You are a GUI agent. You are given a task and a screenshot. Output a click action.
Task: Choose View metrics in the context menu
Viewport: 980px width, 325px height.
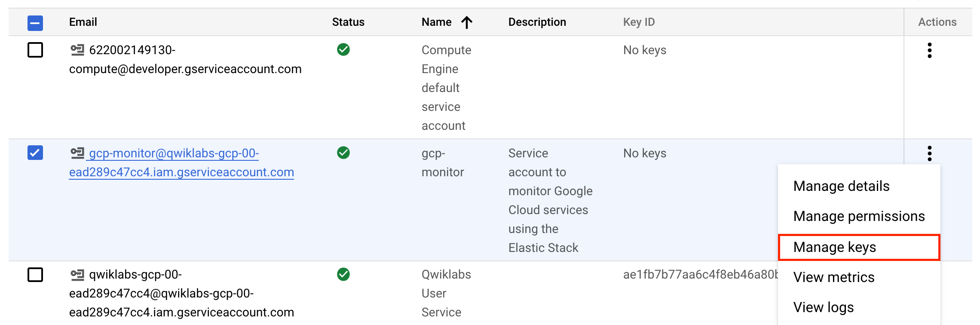[833, 277]
